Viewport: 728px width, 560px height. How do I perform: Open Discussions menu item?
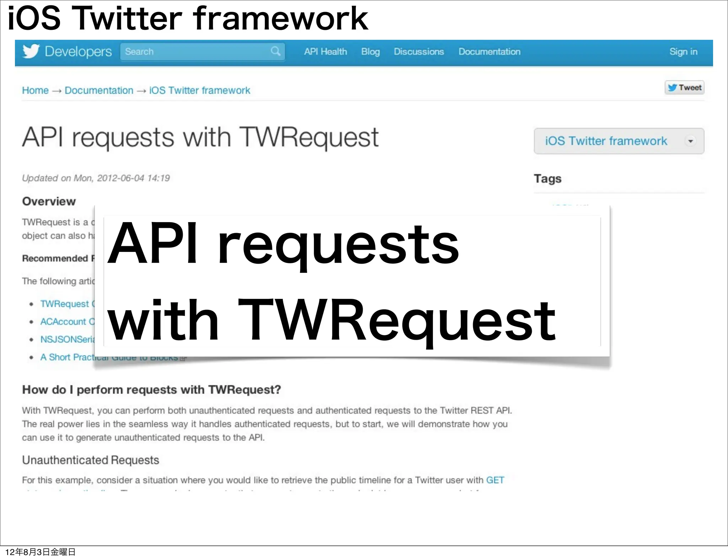click(419, 52)
